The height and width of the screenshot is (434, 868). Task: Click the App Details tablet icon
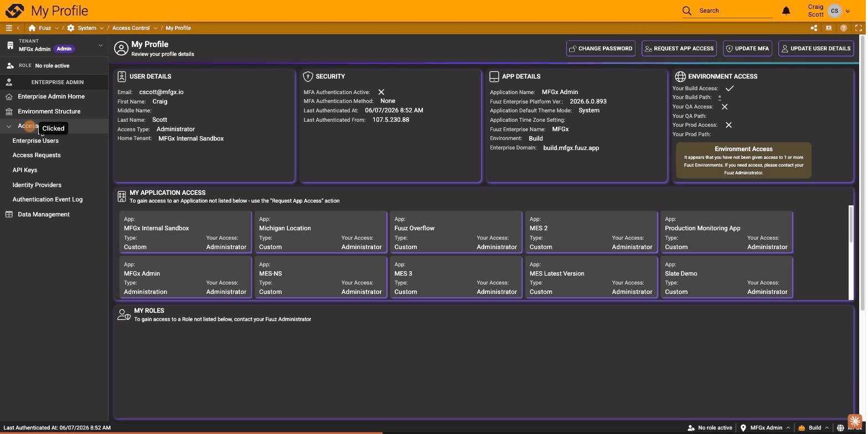click(494, 76)
